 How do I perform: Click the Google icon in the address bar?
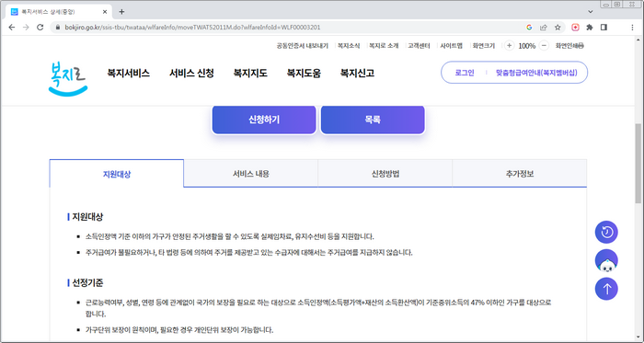(x=529, y=28)
